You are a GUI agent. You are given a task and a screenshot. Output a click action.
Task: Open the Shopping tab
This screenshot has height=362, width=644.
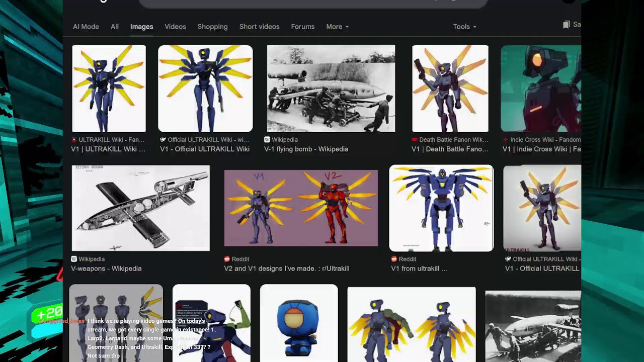212,27
